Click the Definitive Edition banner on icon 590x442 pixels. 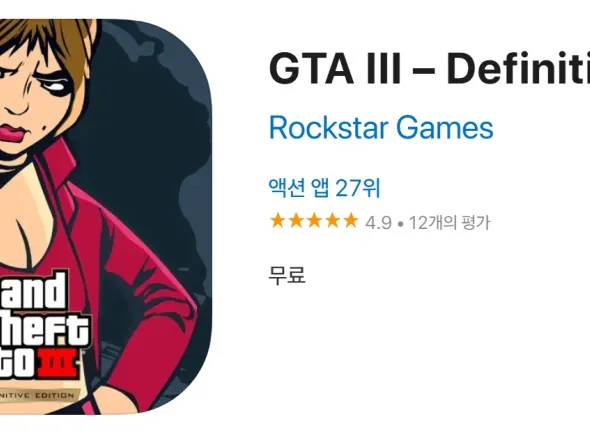(x=40, y=395)
